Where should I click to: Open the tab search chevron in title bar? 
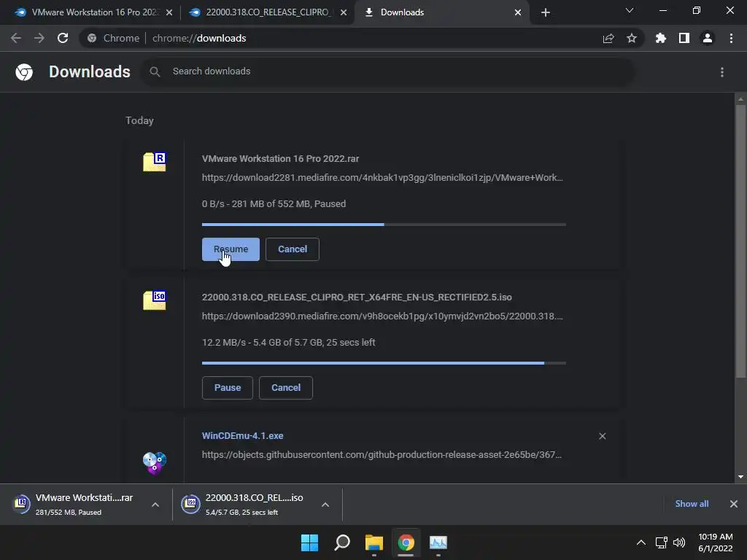[x=630, y=10]
